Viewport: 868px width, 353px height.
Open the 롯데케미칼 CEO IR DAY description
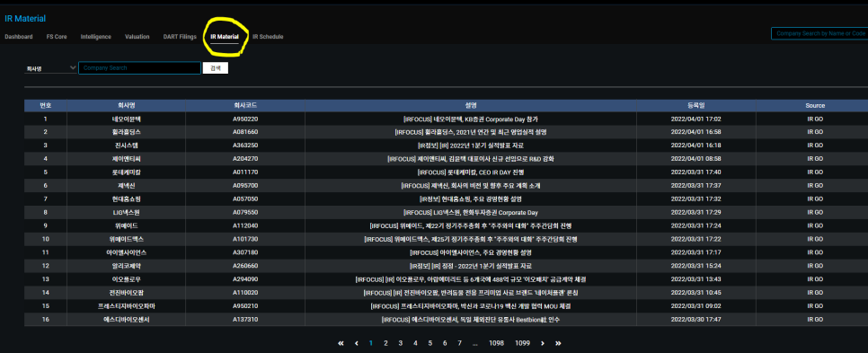471,172
